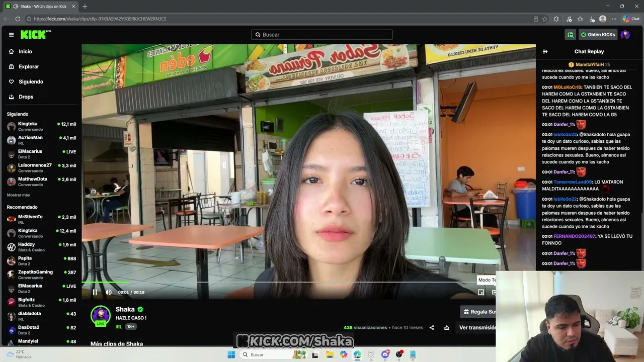Screen dimensions: 644x362
Task: Open MrStivenTc recommended channel
Action: tap(41, 219)
